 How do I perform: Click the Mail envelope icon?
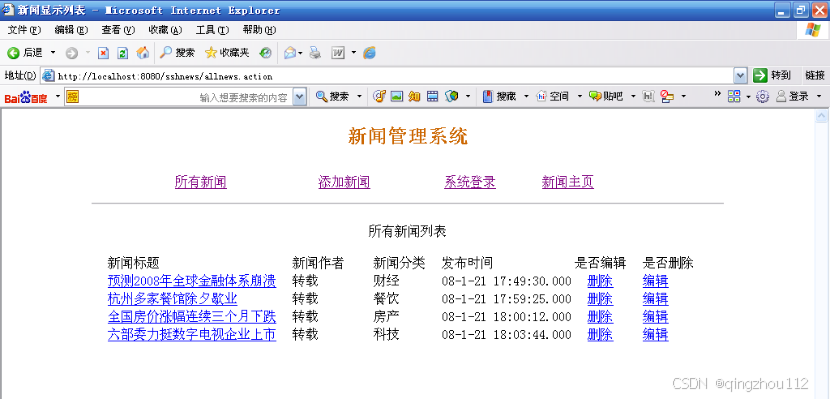coord(290,53)
